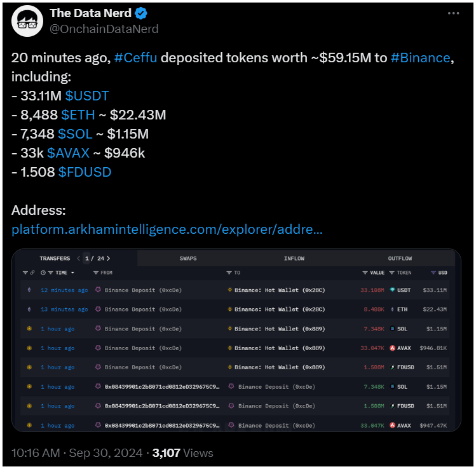
Task: Go to next transfers page arrow
Action: pyautogui.click(x=109, y=258)
